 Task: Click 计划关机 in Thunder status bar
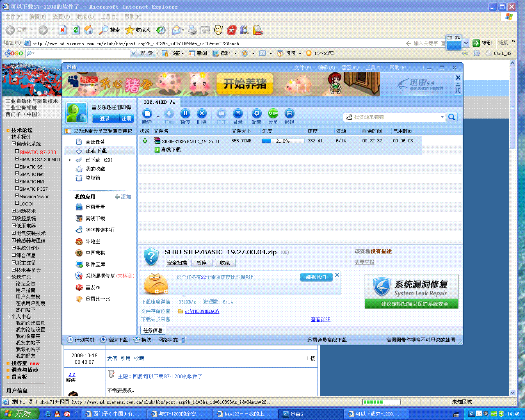(81, 340)
